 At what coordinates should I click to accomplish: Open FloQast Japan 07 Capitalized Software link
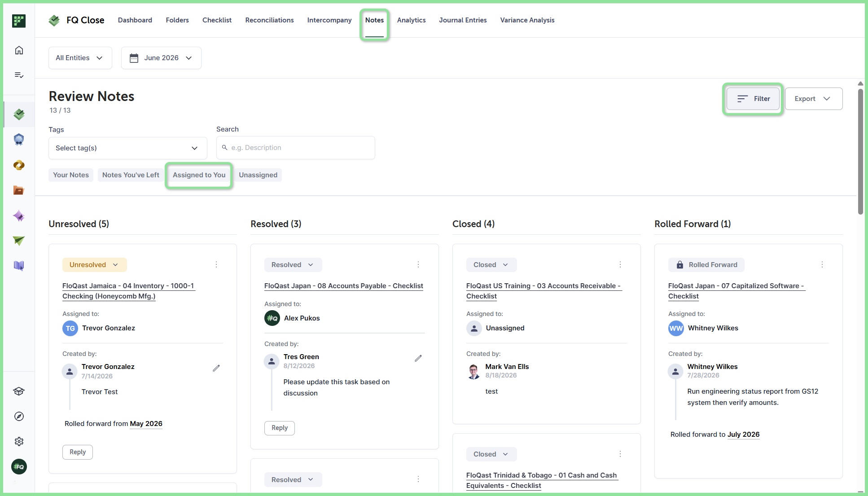coord(736,291)
